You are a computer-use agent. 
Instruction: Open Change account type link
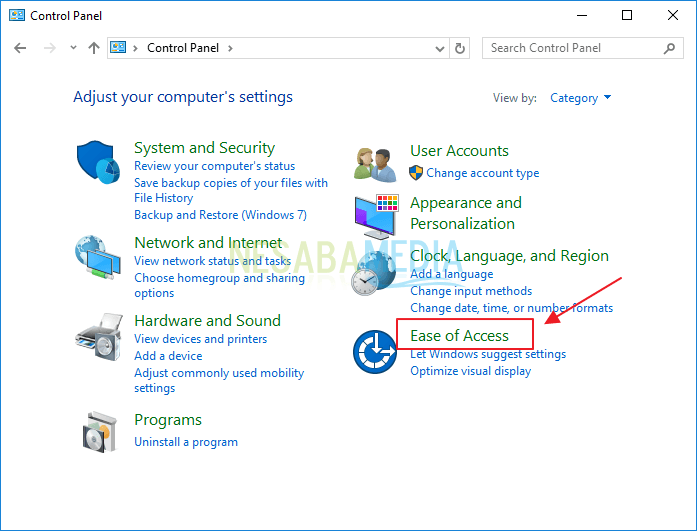[483, 173]
